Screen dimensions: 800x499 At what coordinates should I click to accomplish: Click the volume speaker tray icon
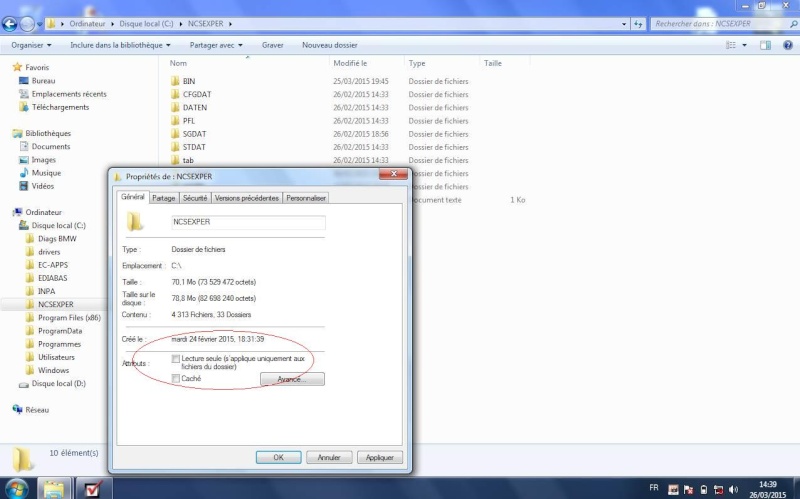click(x=733, y=489)
